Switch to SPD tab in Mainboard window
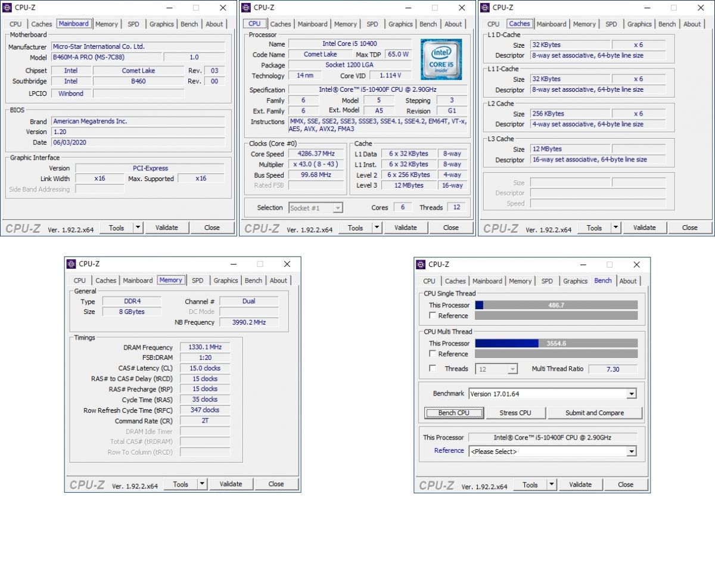The height and width of the screenshot is (588, 715). [133, 24]
